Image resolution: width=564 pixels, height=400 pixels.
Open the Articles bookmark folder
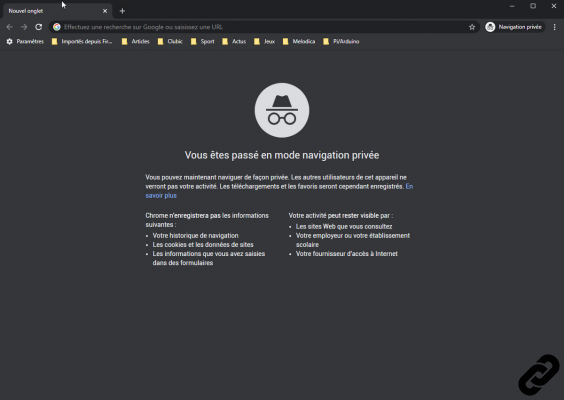135,41
